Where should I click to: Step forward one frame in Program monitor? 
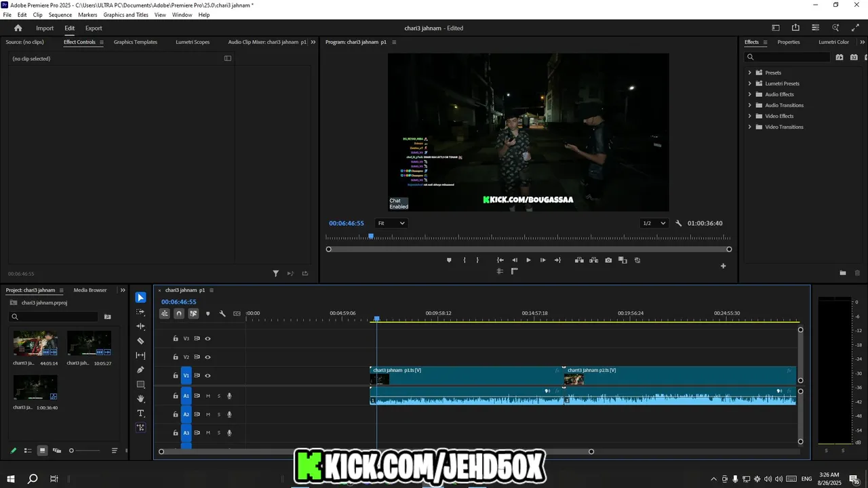[542, 260]
